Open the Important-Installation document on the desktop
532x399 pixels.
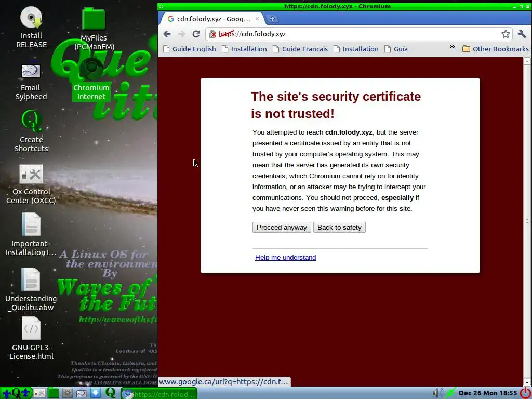point(31,235)
